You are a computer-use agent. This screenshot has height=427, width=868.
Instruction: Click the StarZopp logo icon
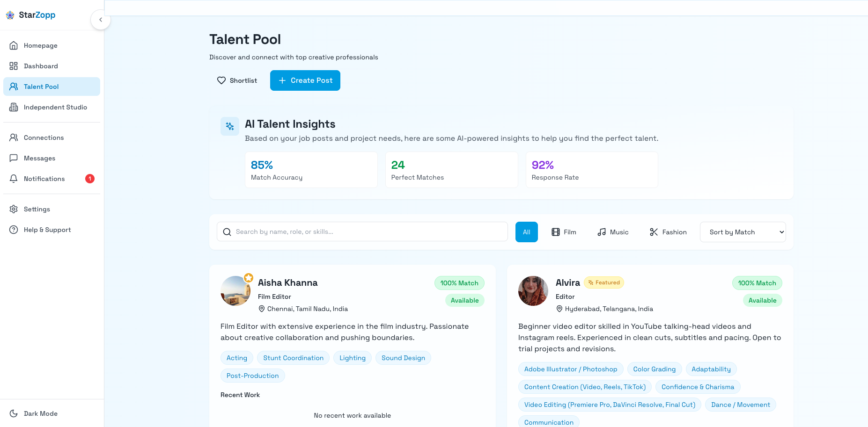(x=10, y=15)
